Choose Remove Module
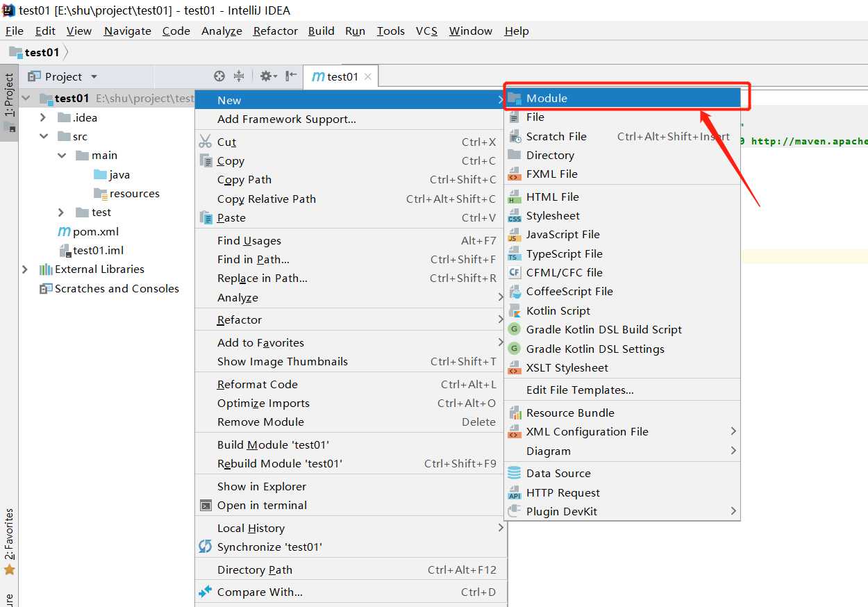Viewport: 868px width, 607px height. coord(351,422)
